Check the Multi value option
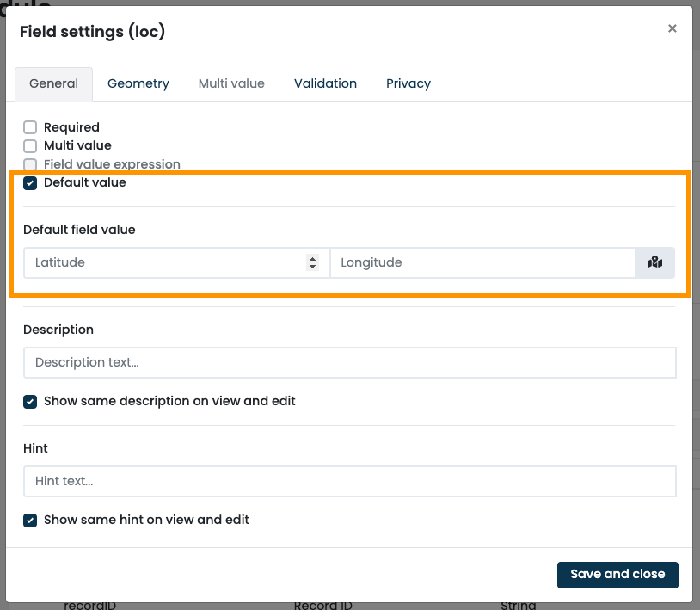 (x=30, y=145)
